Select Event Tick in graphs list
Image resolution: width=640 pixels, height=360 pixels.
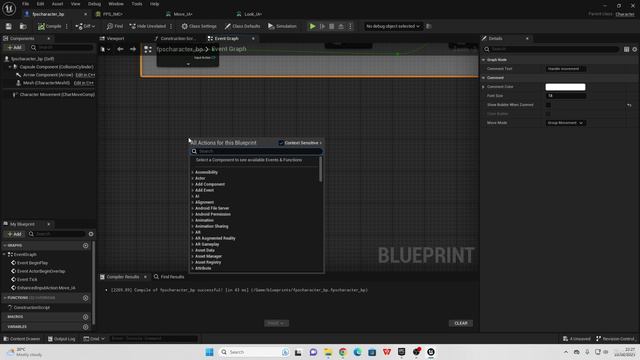[27, 280]
